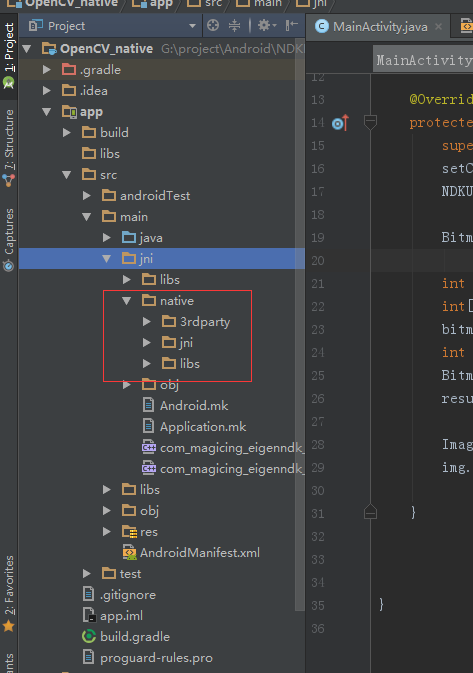Close the MainActivity.java tab
The height and width of the screenshot is (673, 473).
click(438, 27)
